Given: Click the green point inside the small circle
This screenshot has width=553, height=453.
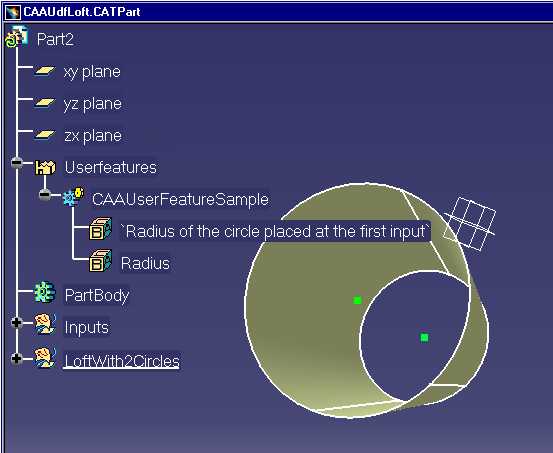Looking at the screenshot, I should tap(425, 338).
